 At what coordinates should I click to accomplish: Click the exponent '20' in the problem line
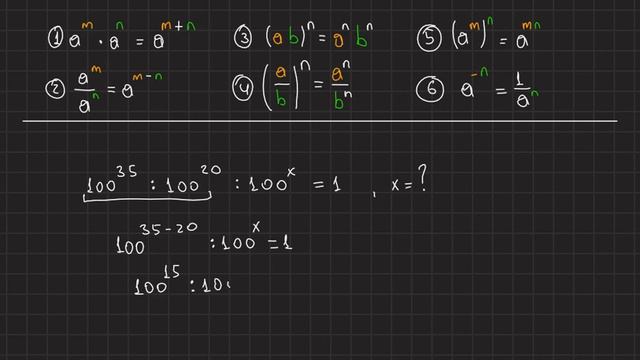click(211, 170)
